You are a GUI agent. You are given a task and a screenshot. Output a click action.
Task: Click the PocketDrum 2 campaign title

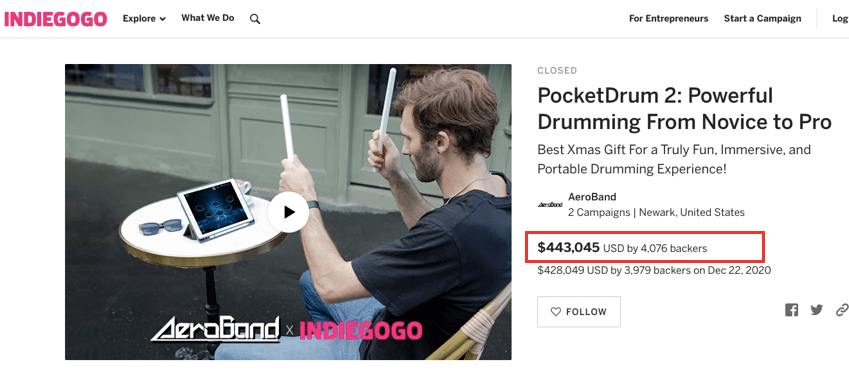click(684, 109)
